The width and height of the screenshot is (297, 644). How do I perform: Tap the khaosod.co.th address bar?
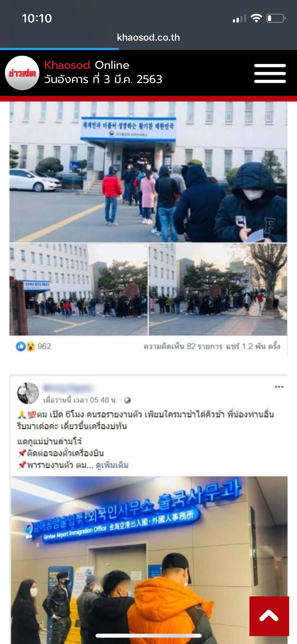pos(148,37)
